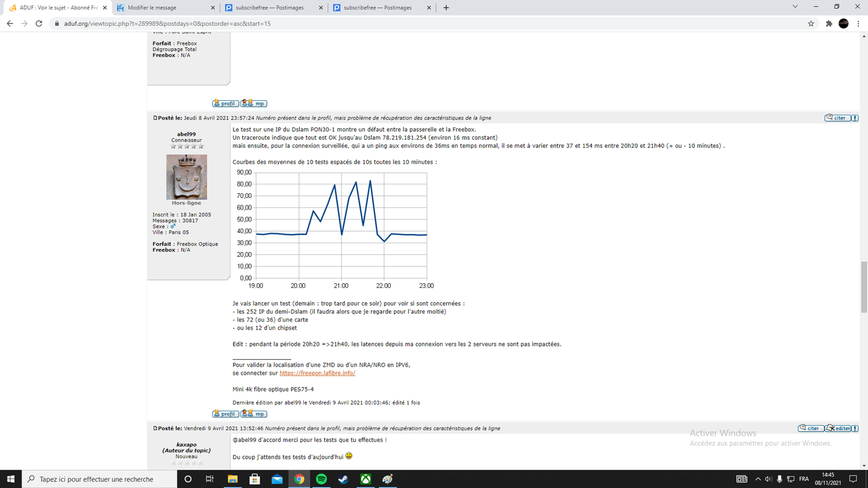Click the smiley emoticon in kaxapo's message

click(349, 456)
